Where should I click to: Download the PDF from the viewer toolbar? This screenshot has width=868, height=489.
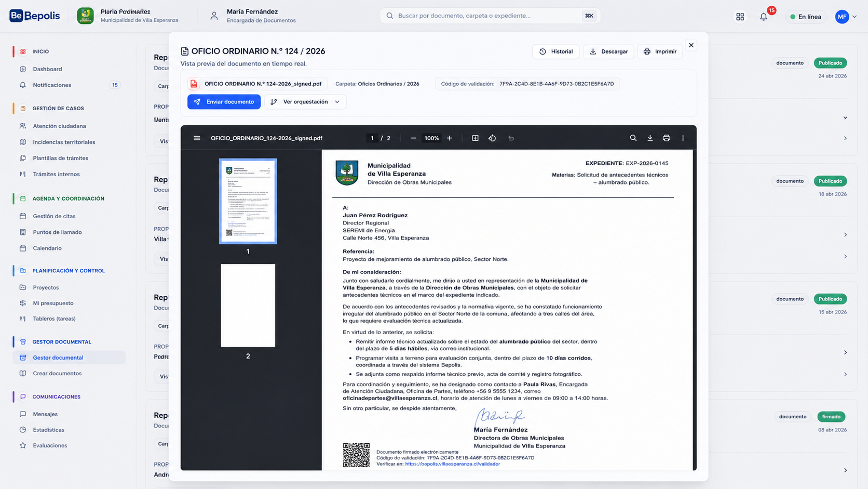pos(650,138)
